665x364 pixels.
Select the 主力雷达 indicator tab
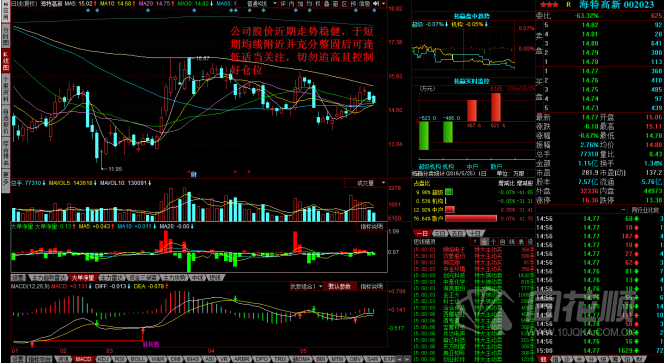pos(112,278)
